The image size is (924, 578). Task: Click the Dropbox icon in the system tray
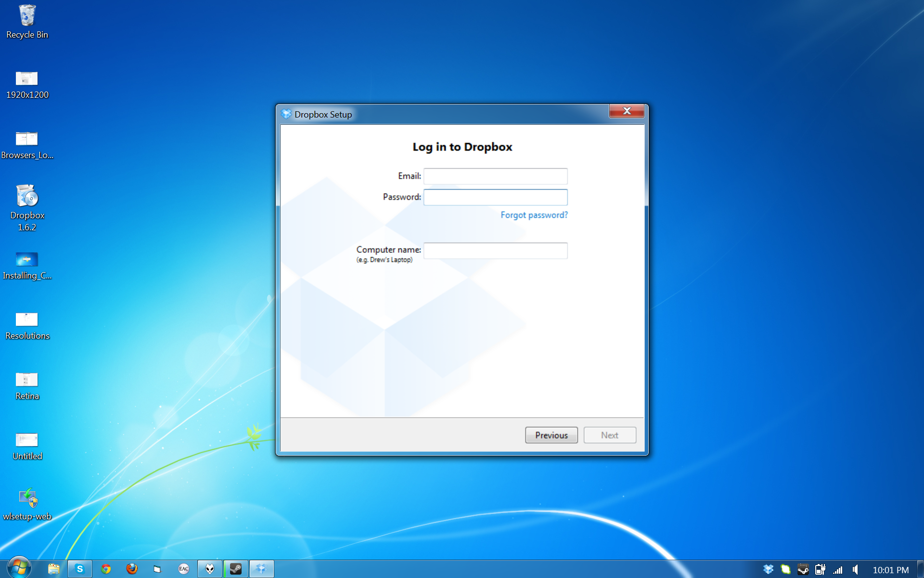tap(768, 570)
